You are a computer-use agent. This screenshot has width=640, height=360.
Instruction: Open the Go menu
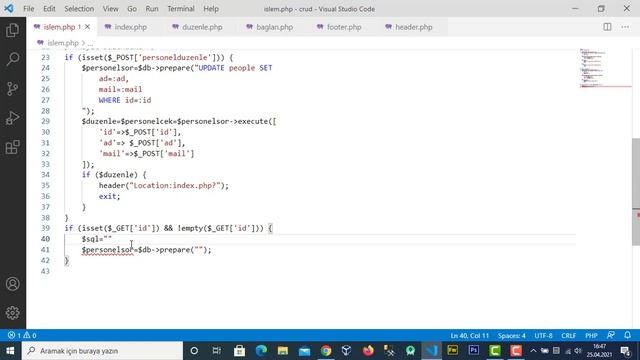132,9
